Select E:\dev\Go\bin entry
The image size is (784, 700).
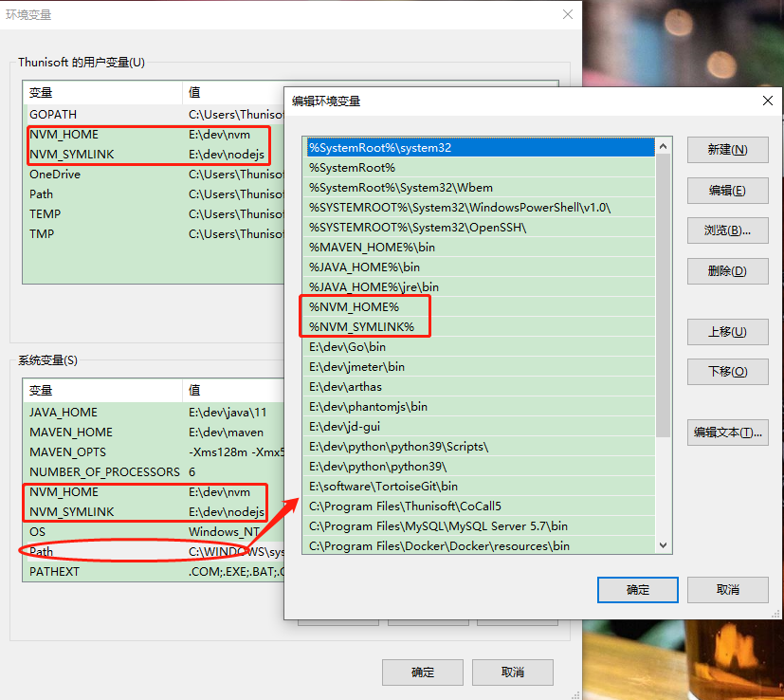pyautogui.click(x=479, y=347)
